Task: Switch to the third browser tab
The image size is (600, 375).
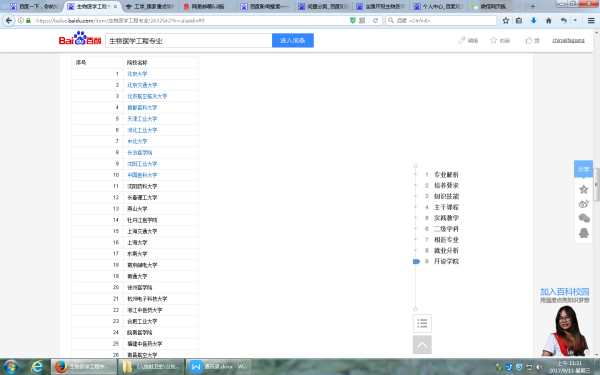Action: pyautogui.click(x=150, y=7)
